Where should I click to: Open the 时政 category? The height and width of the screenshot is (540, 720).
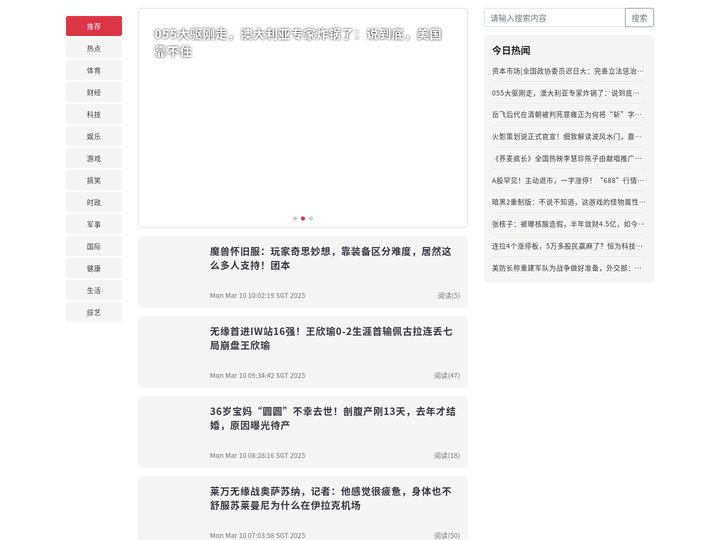pos(94,202)
